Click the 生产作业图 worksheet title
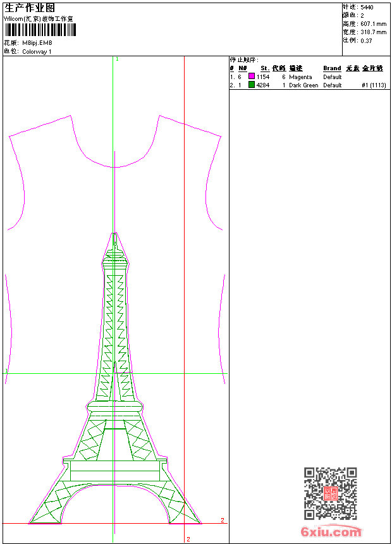This screenshot has width=392, height=544. [30, 8]
